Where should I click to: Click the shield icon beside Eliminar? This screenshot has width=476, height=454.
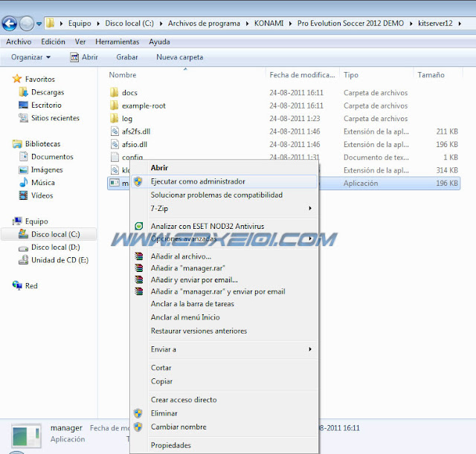138,413
